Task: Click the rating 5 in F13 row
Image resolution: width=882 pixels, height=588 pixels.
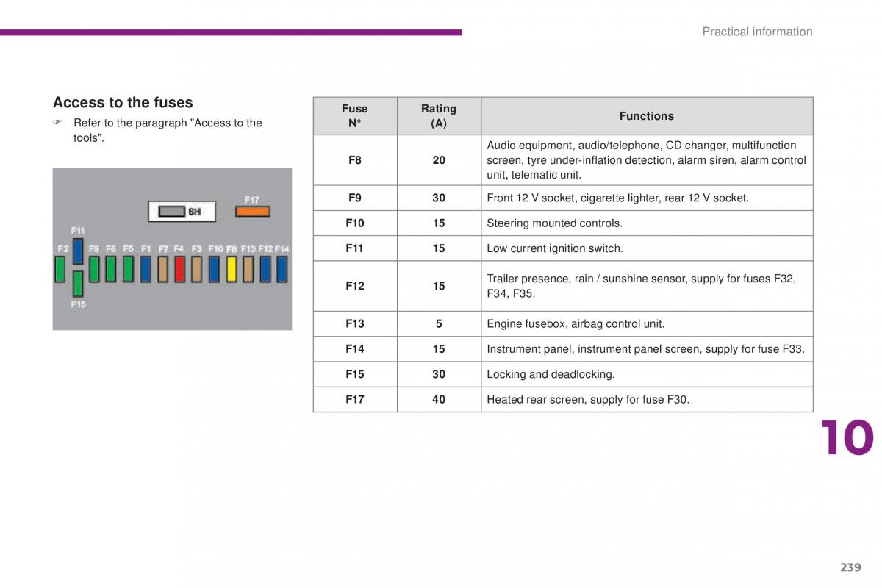Action: pos(439,323)
